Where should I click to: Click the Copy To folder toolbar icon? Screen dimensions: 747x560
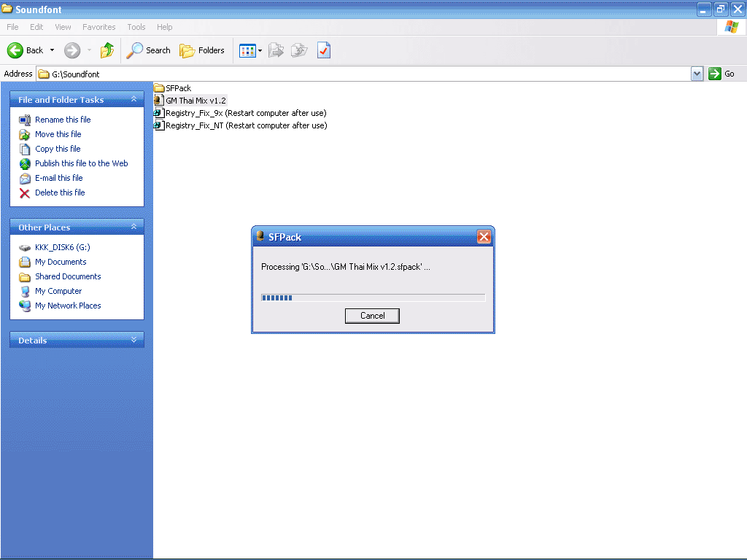click(x=299, y=50)
